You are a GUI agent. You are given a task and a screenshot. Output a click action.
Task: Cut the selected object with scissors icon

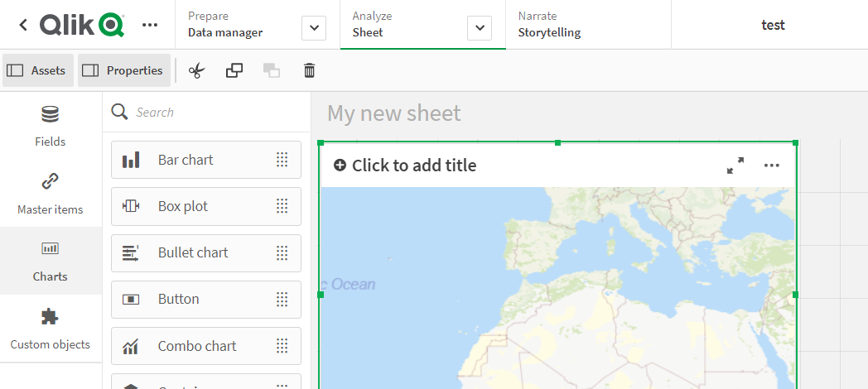196,70
